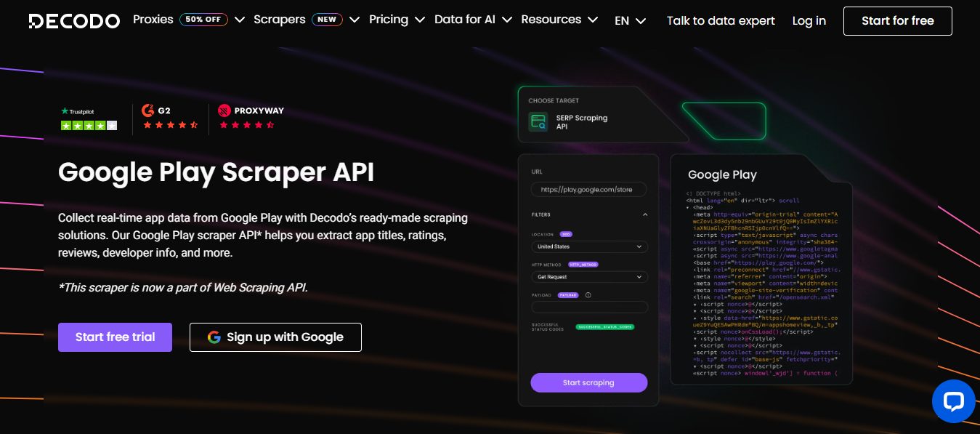Open the live chat bubble widget

953,401
